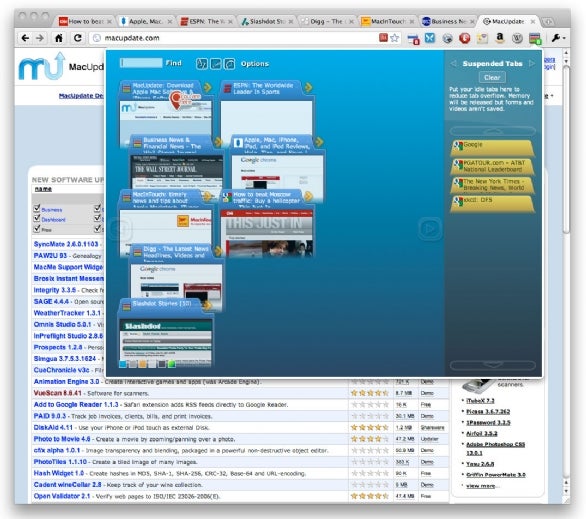Click the 1Password 3.2.5 sidebar link
Viewport: 586px width, 519px height.
(488, 422)
